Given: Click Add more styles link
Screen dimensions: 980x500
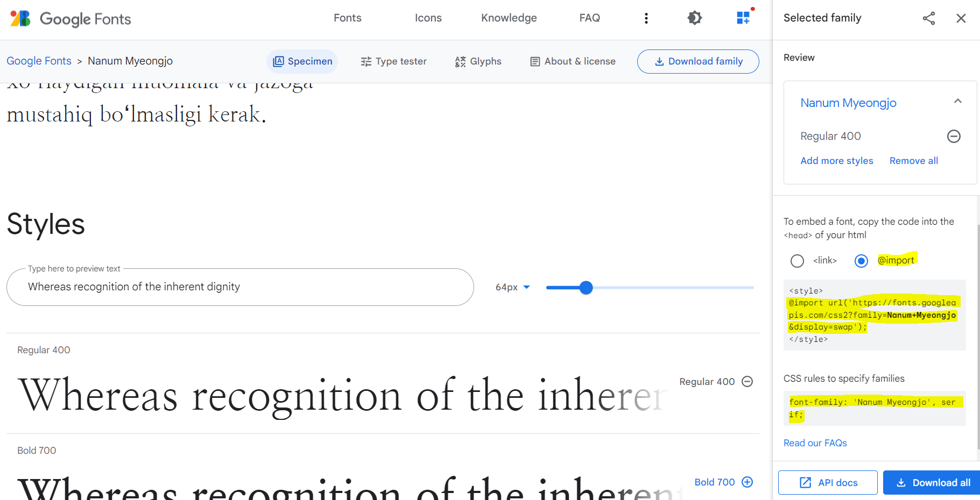Looking at the screenshot, I should (837, 161).
